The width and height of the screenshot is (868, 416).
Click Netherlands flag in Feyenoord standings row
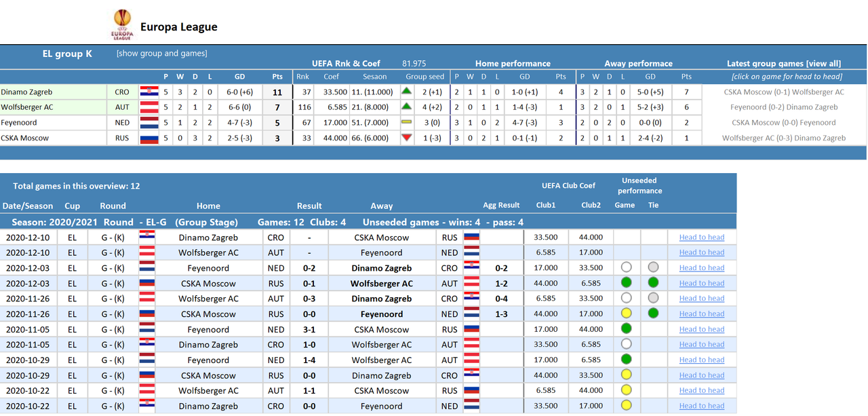click(x=149, y=123)
